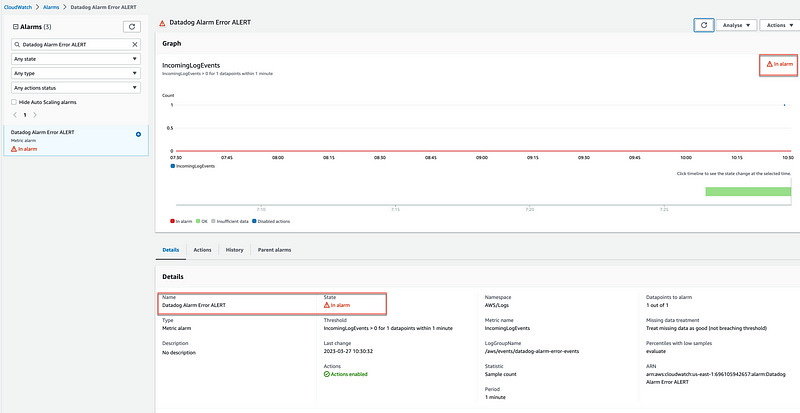Switch to the Actions tab

[x=203, y=250]
